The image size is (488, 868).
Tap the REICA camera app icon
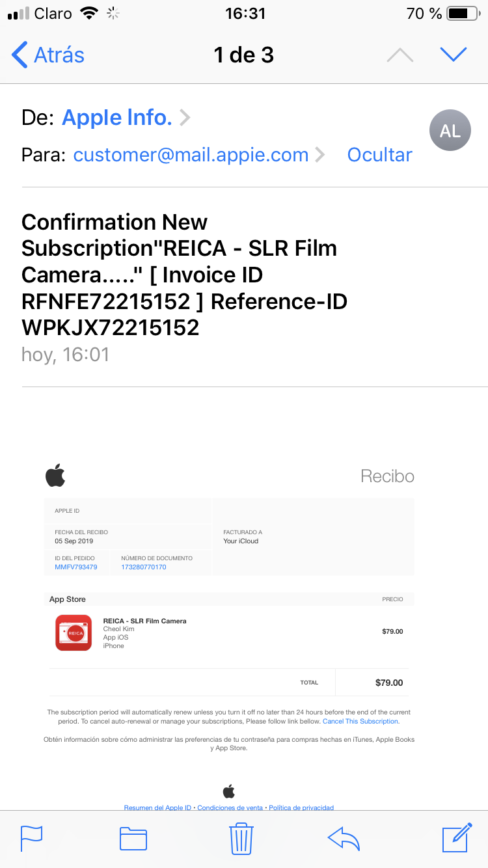click(74, 632)
